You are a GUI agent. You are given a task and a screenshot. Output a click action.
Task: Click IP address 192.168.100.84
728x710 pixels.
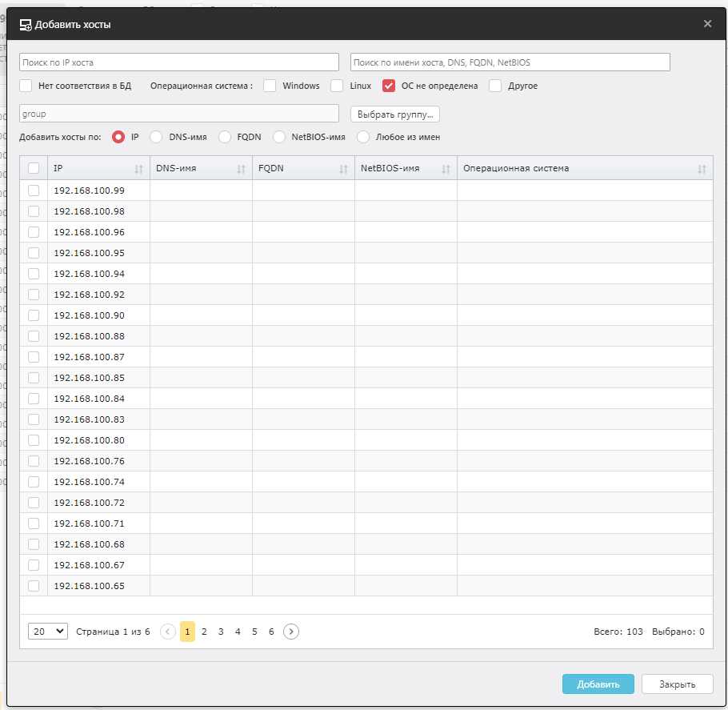tap(89, 399)
